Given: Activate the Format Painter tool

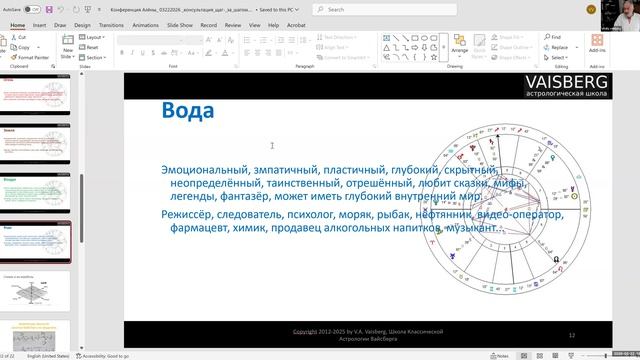Looking at the screenshot, I should click(30, 58).
